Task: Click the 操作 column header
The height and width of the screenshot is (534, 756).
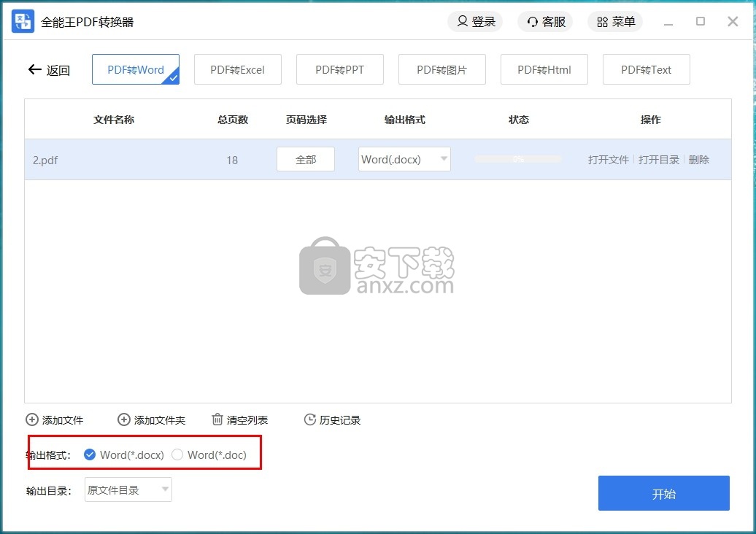Action: pos(650,120)
